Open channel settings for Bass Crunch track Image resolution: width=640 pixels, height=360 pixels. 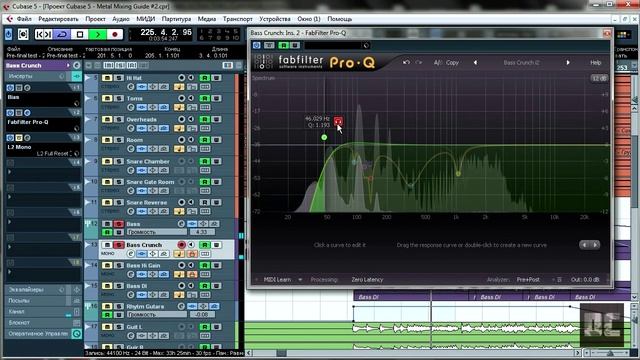click(x=131, y=254)
